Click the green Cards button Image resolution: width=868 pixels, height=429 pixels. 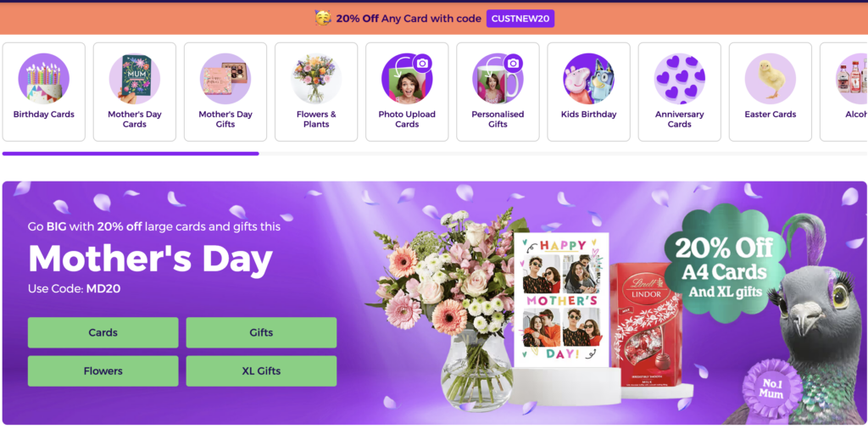click(103, 332)
